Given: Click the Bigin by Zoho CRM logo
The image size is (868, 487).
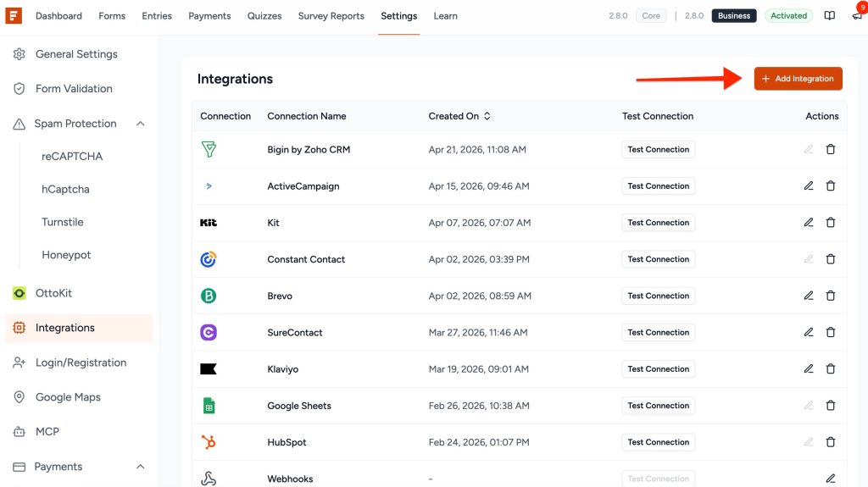Looking at the screenshot, I should click(209, 149).
